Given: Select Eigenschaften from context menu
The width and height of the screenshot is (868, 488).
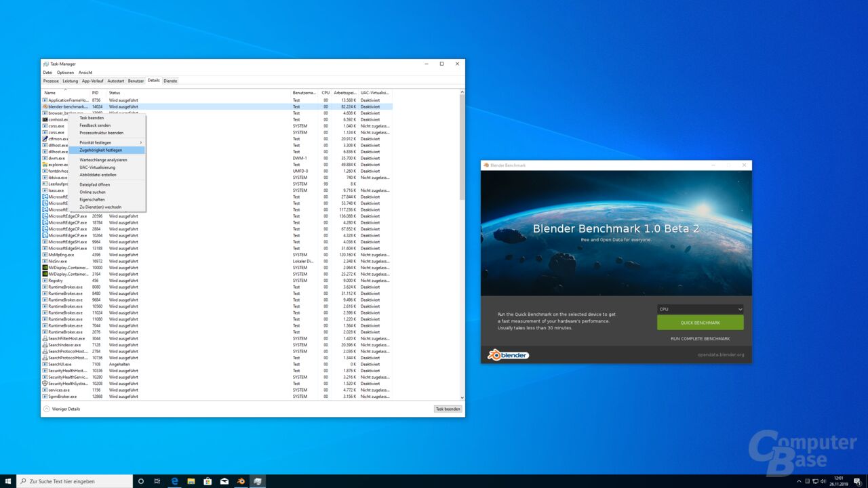Looking at the screenshot, I should pyautogui.click(x=106, y=199).
